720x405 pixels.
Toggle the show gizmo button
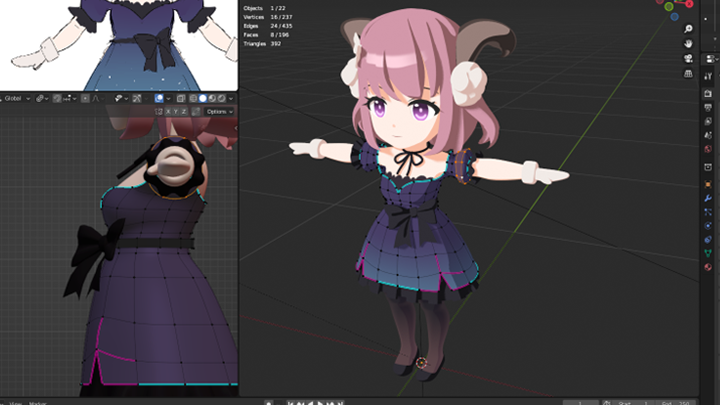(137, 98)
